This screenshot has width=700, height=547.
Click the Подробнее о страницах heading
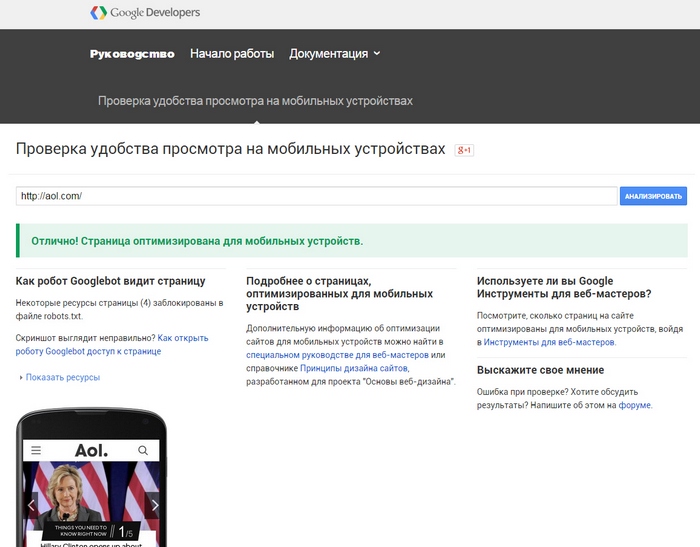click(339, 294)
